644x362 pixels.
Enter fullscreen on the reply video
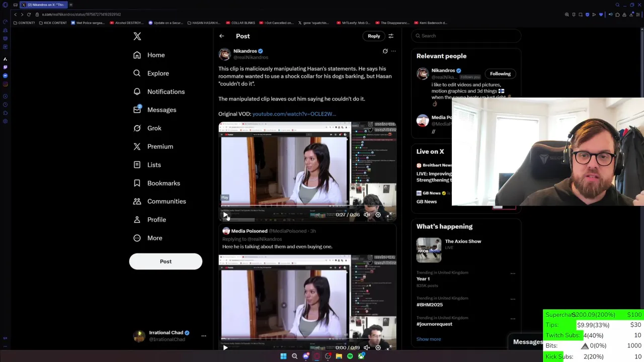(389, 347)
